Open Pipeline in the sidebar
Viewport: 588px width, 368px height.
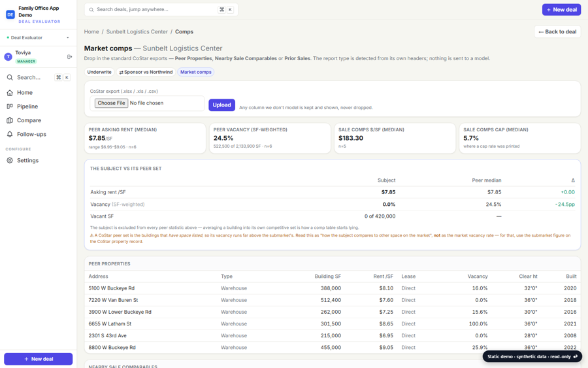38,107
